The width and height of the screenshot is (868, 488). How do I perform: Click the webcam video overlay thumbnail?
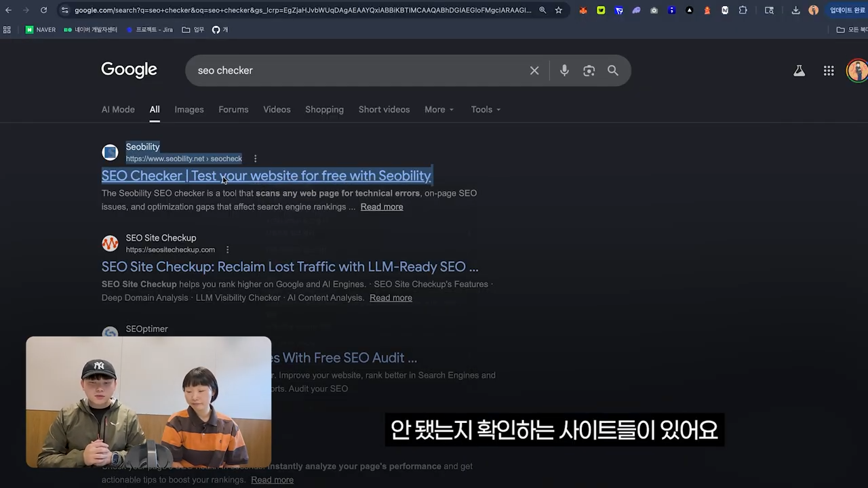pos(149,402)
